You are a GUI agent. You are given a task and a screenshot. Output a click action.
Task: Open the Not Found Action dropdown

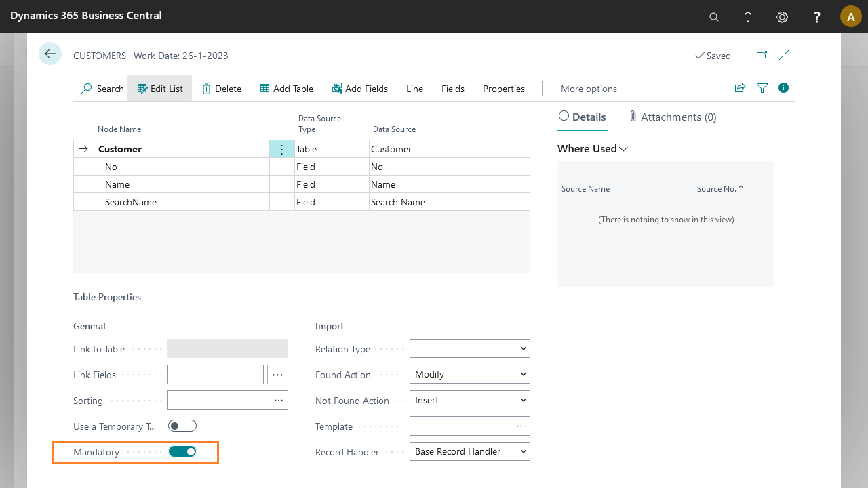pos(470,400)
